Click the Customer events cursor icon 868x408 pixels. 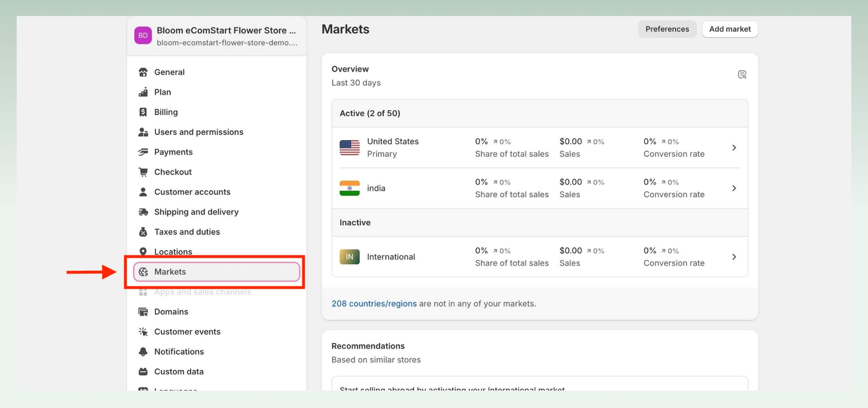pyautogui.click(x=143, y=331)
